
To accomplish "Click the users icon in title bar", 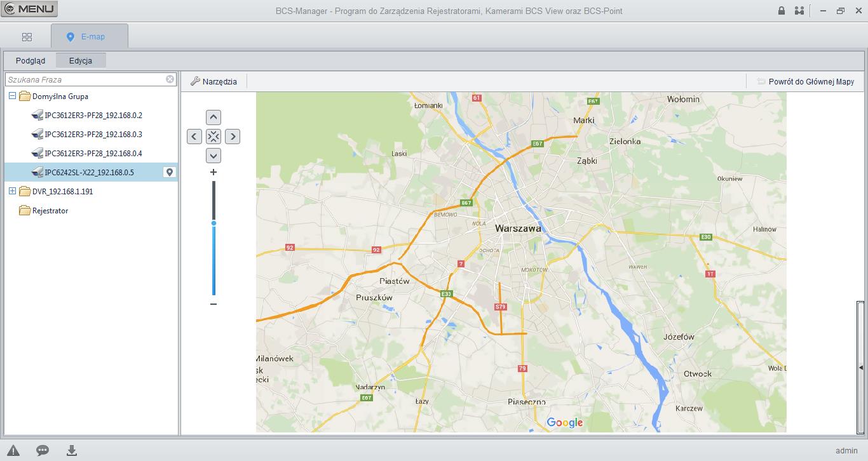I will [x=799, y=11].
